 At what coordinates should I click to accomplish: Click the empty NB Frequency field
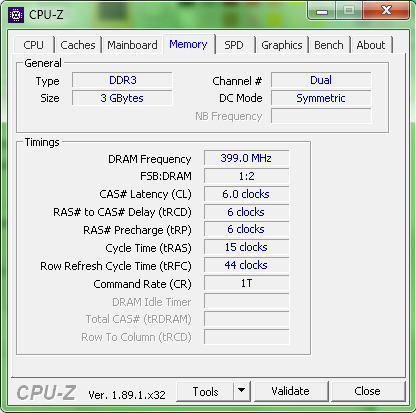click(321, 116)
